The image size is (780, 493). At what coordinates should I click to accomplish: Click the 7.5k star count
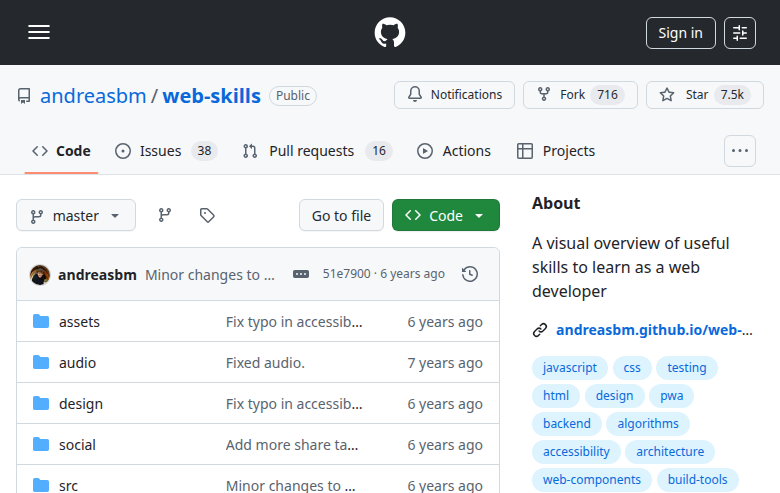[732, 95]
